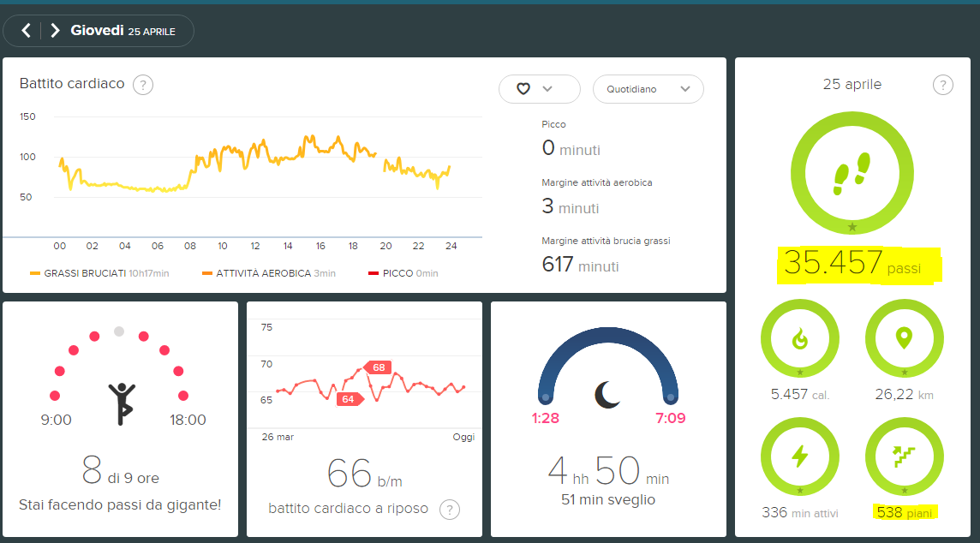Click the sleep moon icon
Screen dimensions: 980x543
coord(608,394)
